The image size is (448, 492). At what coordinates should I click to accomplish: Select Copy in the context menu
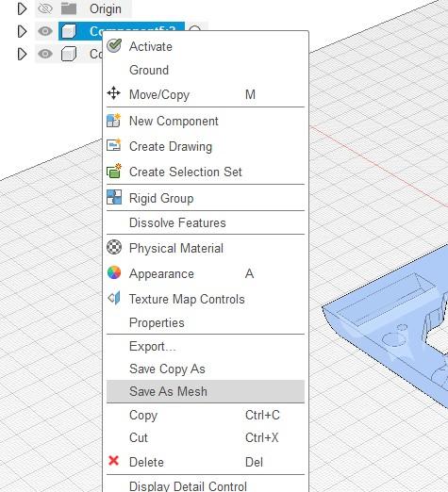coord(206,415)
